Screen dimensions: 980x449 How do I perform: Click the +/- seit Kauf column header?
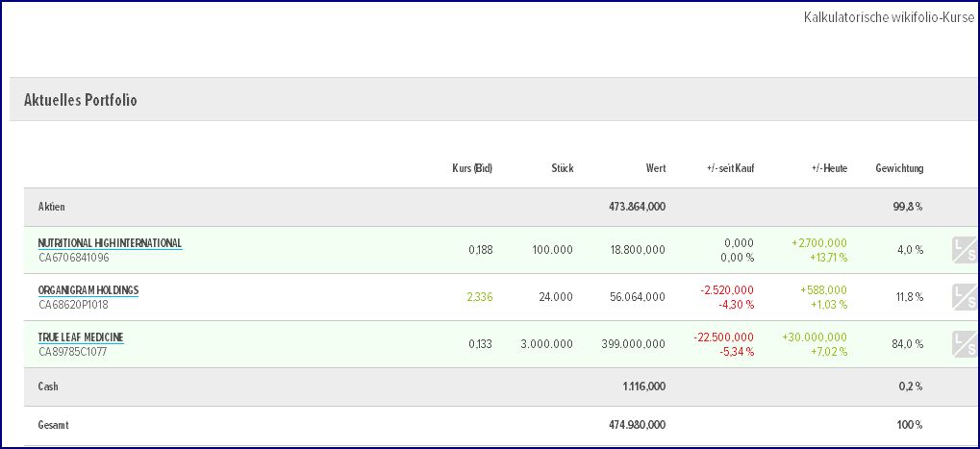pyautogui.click(x=730, y=168)
